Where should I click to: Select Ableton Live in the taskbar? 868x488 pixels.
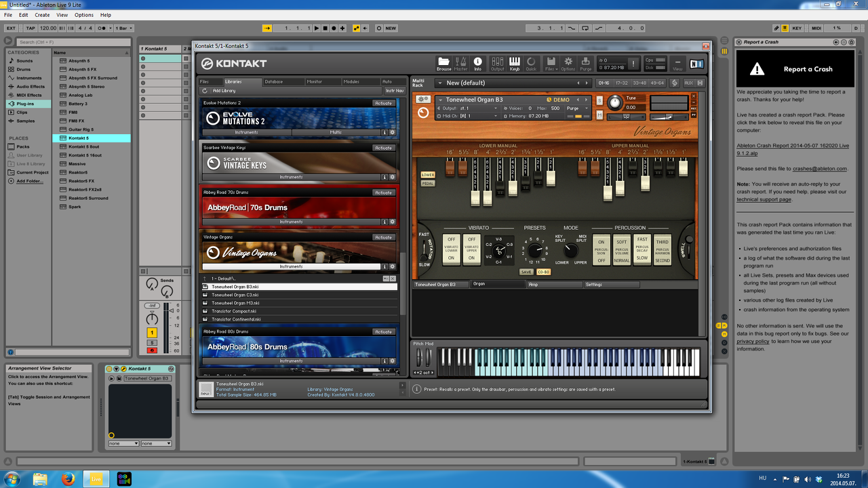(x=96, y=479)
